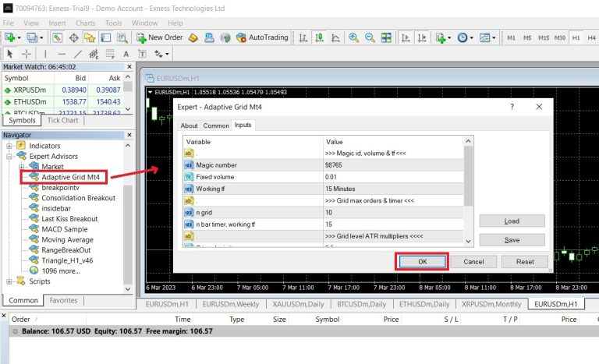Click OK in the Expert dialog

(422, 262)
